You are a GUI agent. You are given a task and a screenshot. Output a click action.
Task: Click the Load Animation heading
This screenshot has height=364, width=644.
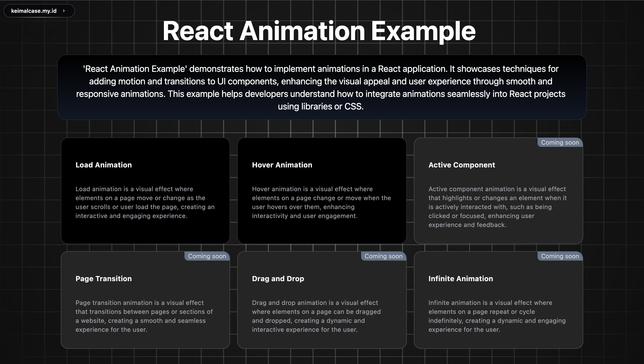(x=104, y=165)
